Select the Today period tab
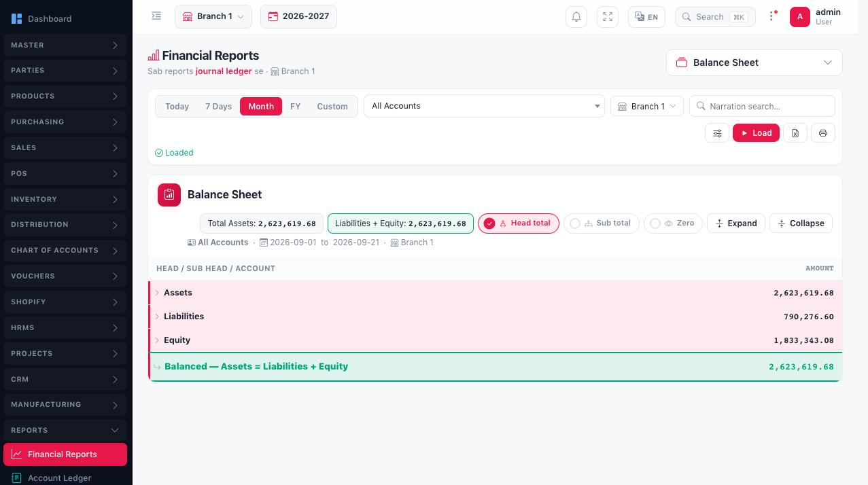The height and width of the screenshot is (485, 868). 177,107
